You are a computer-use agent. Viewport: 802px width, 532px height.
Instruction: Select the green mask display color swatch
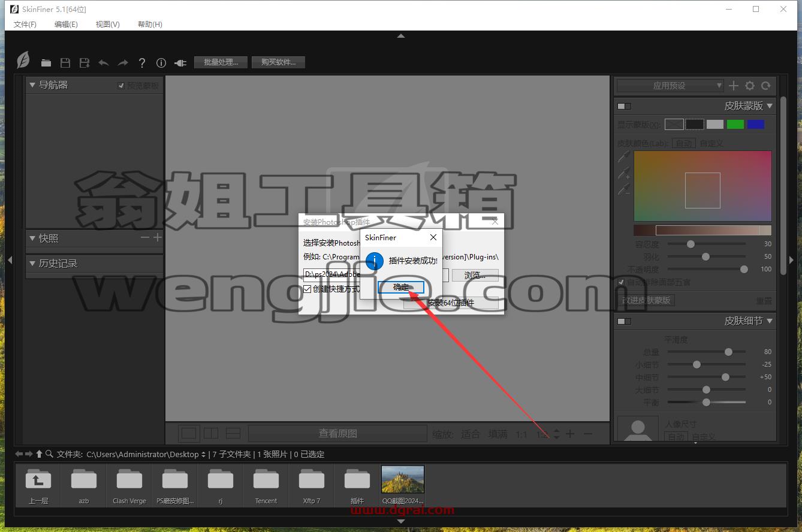tap(735, 124)
